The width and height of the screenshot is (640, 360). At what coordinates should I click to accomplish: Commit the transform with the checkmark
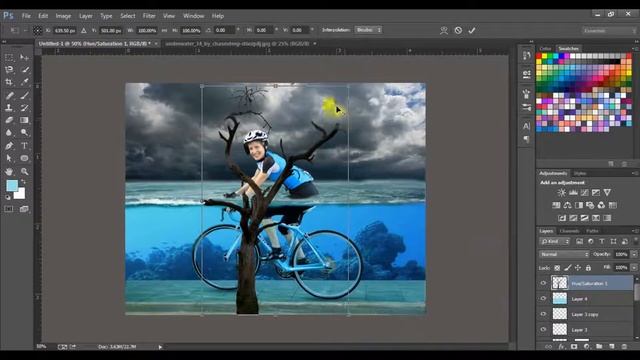tap(472, 30)
